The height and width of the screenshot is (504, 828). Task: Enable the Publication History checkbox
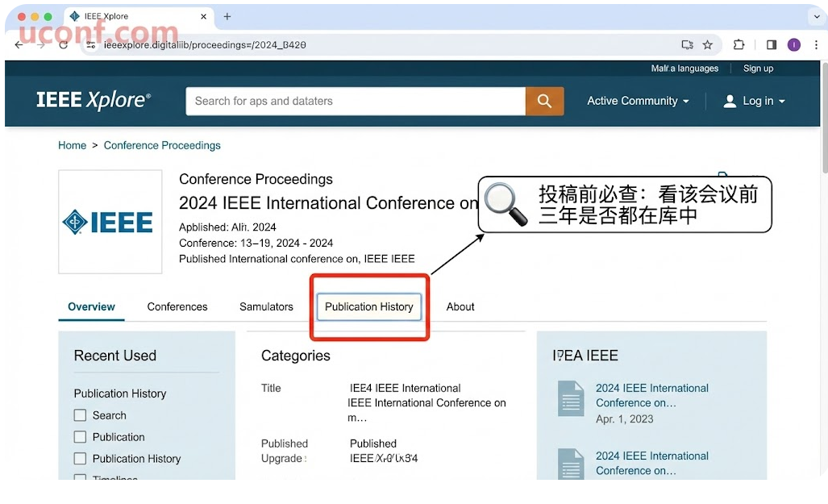pos(80,459)
